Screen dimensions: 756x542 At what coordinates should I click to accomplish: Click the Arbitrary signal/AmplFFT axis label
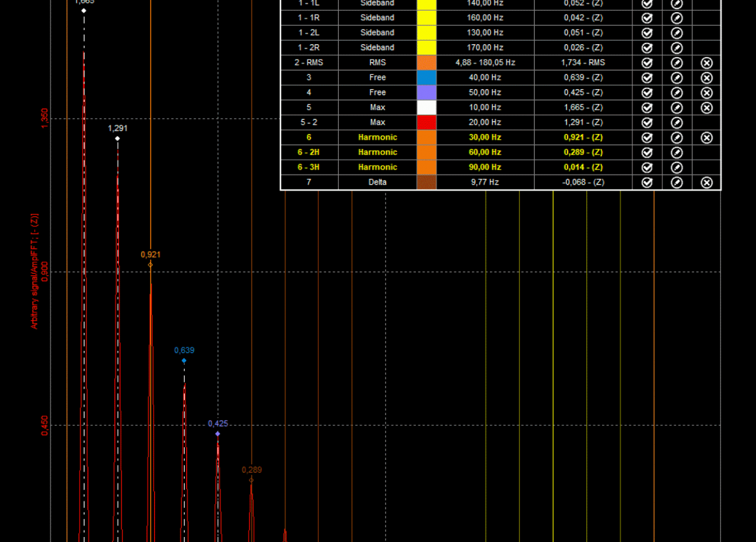[34, 272]
